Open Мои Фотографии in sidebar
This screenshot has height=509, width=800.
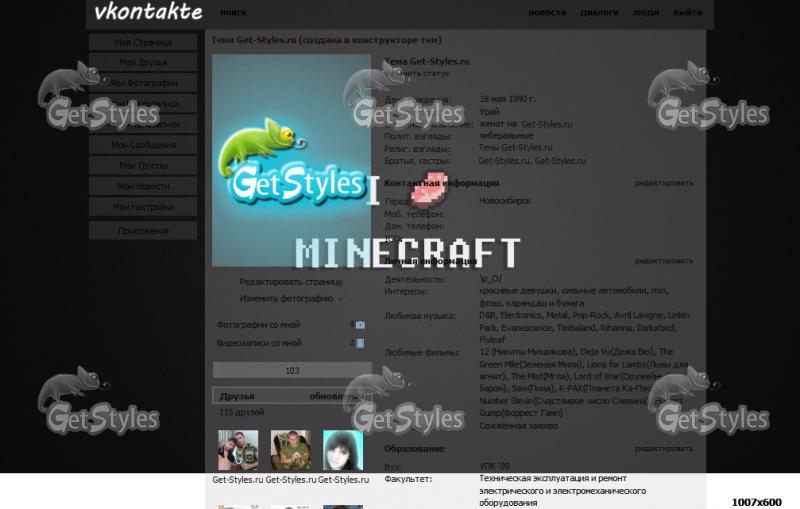[x=143, y=83]
